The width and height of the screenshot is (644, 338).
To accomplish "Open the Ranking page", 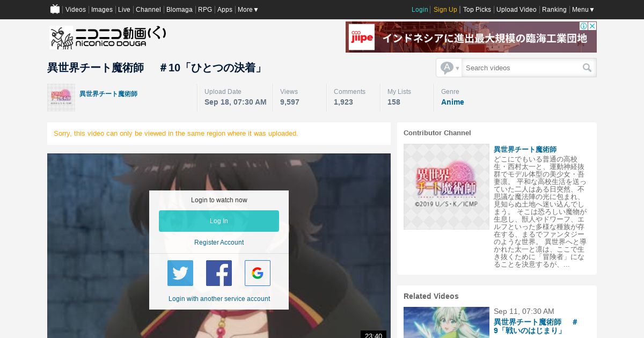I will 554,10.
